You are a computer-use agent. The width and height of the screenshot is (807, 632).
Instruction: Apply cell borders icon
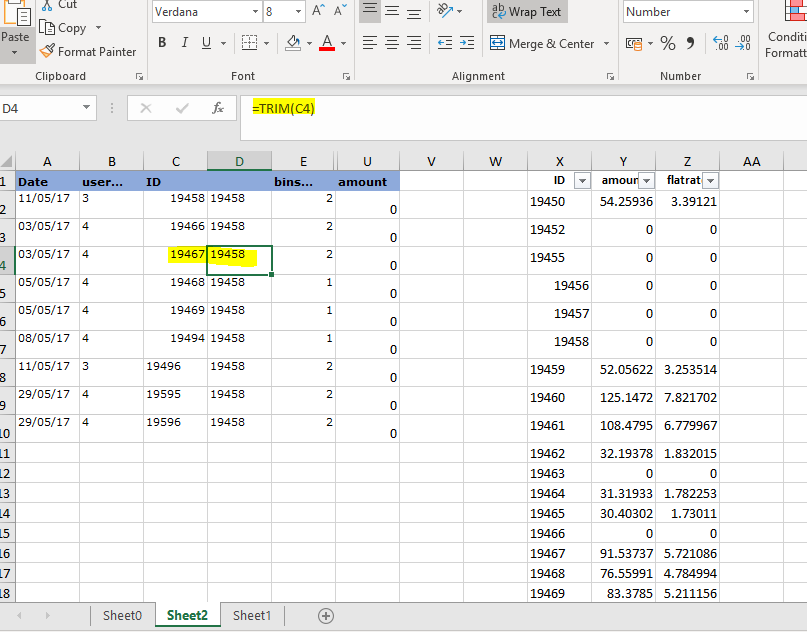(250, 43)
